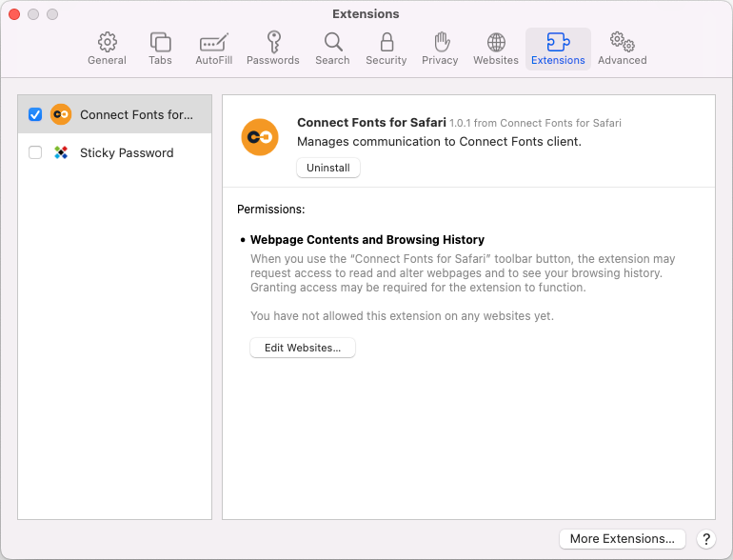Image resolution: width=733 pixels, height=560 pixels.
Task: Click the Webpage Contents and Browsing History text
Action: 367,240
